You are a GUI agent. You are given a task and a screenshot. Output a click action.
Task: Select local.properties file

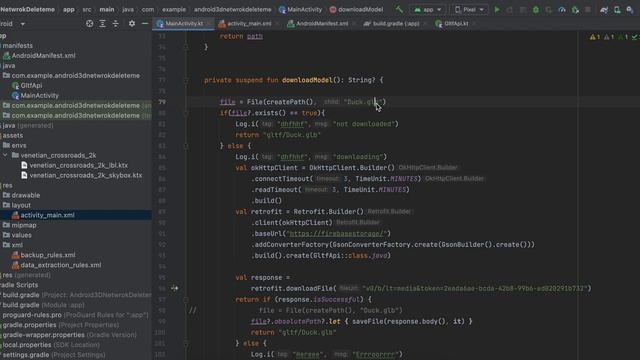[27, 345]
